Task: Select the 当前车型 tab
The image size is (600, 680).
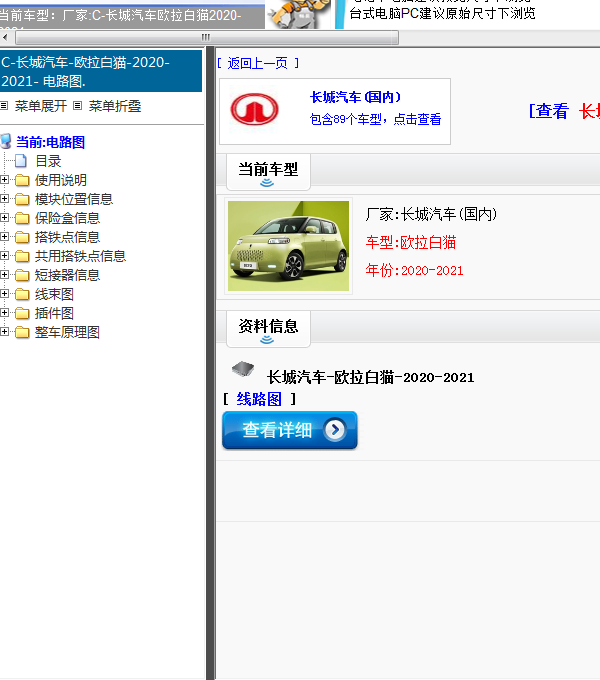Action: (268, 172)
